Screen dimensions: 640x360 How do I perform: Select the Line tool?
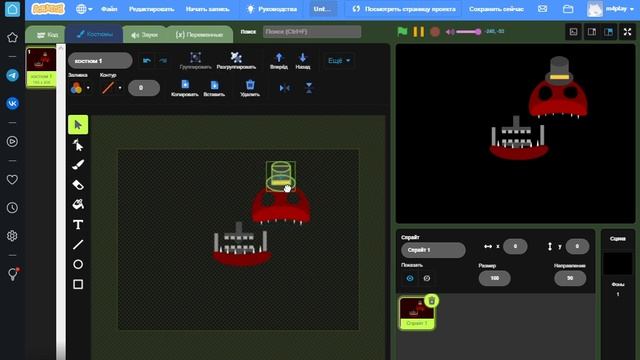[78, 244]
